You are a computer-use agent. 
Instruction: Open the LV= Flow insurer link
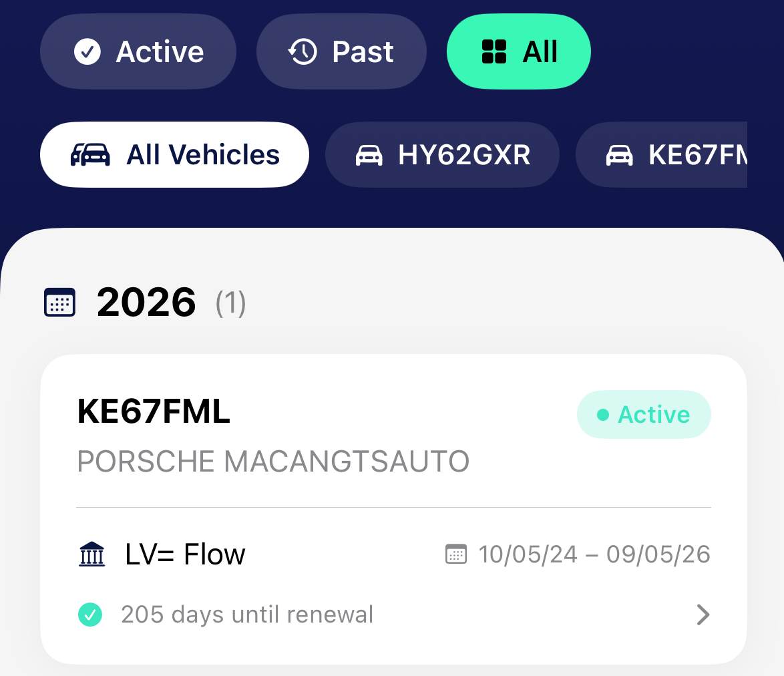(185, 554)
